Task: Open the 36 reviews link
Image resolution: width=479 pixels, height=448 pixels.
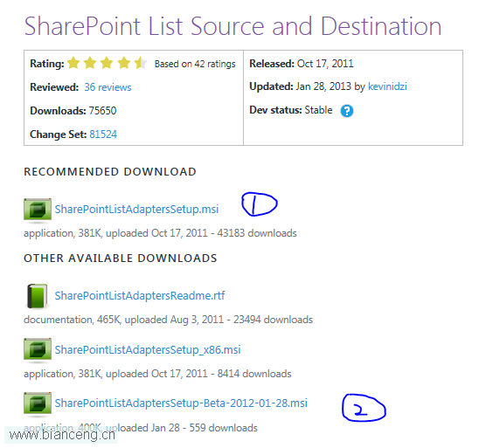Action: pos(108,87)
